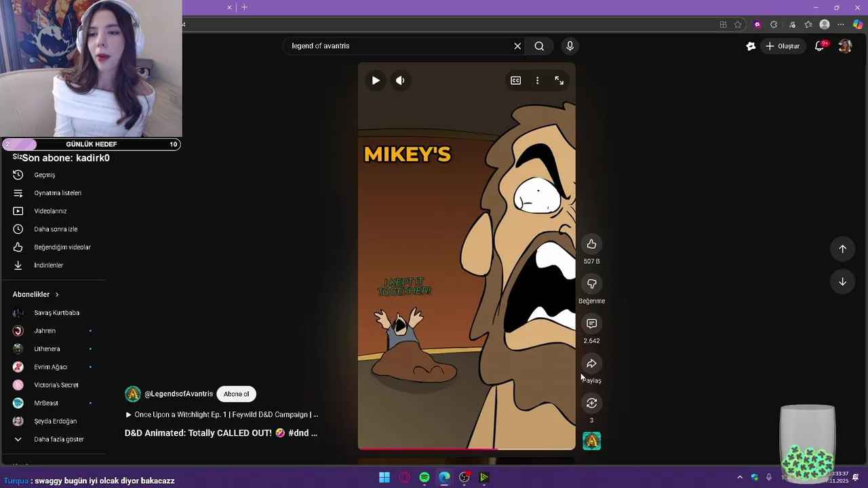Open browser extensions puzzle icon

(774, 24)
